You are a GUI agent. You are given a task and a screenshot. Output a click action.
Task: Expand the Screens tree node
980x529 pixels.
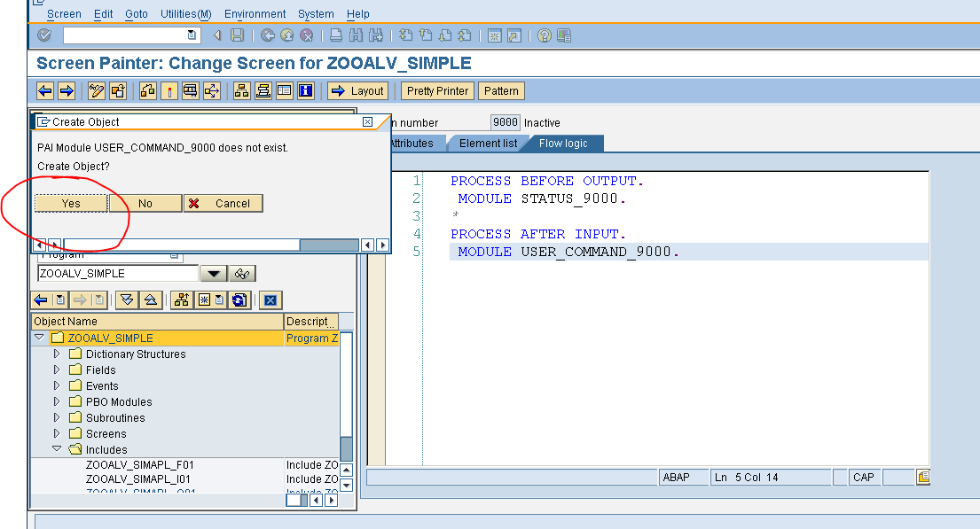(57, 433)
